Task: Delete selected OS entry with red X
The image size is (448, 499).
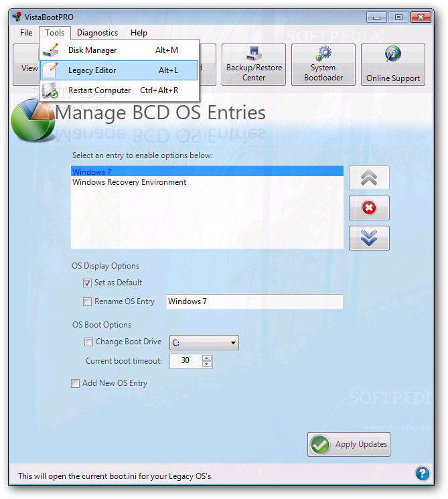Action: (369, 208)
